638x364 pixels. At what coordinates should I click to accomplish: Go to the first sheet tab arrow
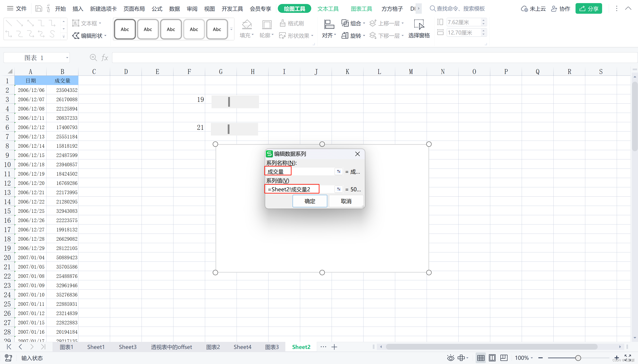9,347
